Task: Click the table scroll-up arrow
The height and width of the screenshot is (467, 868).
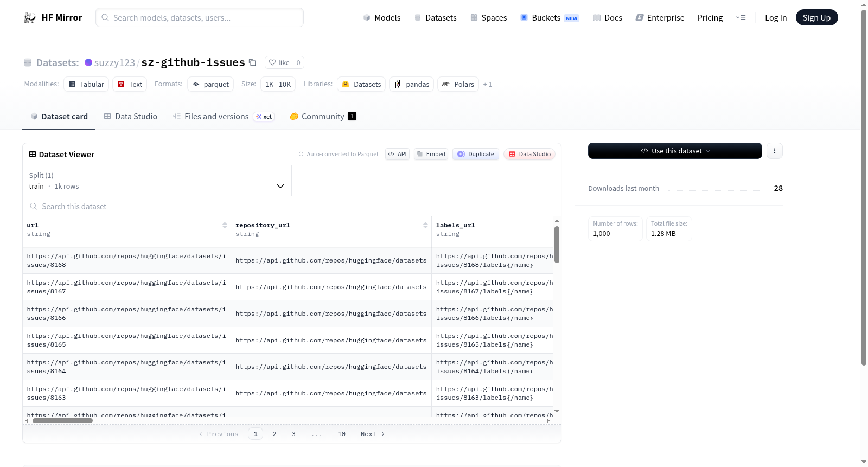Action: click(557, 221)
